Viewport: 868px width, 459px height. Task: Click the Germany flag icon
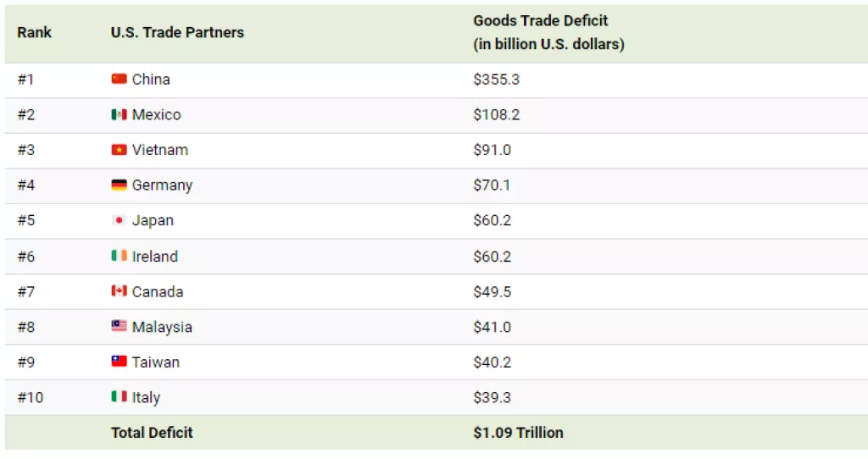(119, 185)
